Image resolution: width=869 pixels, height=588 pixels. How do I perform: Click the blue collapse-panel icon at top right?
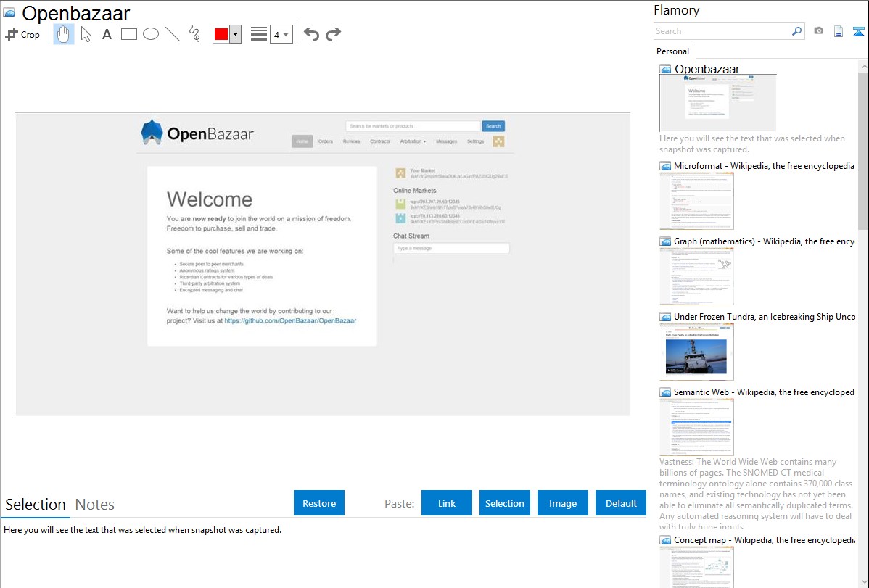858,31
